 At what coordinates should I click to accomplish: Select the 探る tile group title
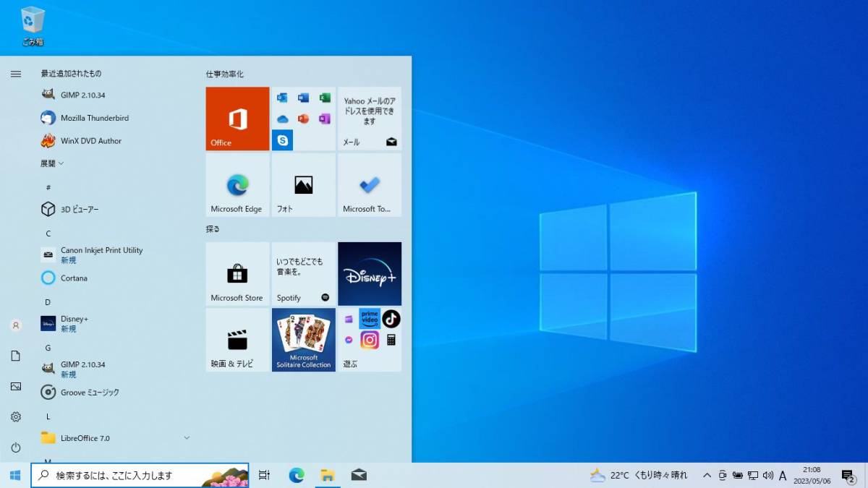(x=213, y=229)
